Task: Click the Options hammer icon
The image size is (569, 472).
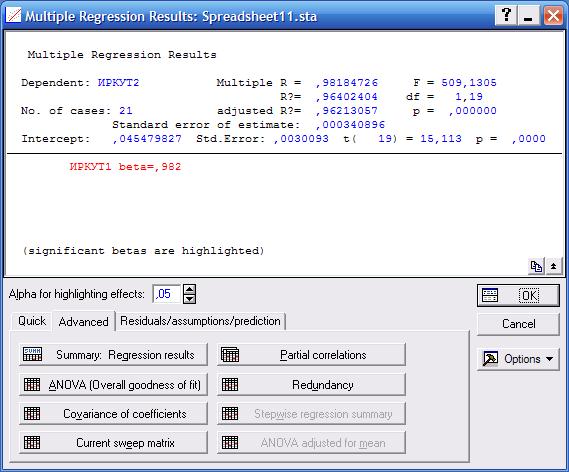Action: (490, 359)
